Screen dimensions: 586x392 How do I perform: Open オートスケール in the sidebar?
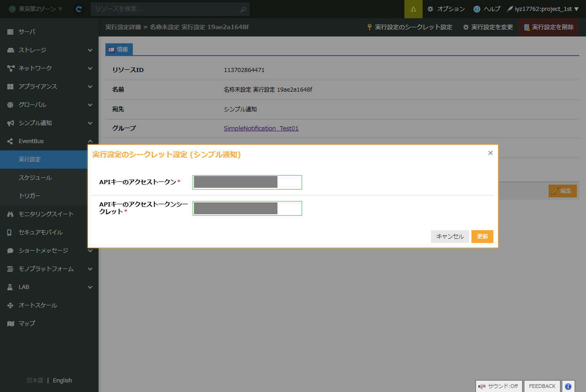pyautogui.click(x=37, y=305)
